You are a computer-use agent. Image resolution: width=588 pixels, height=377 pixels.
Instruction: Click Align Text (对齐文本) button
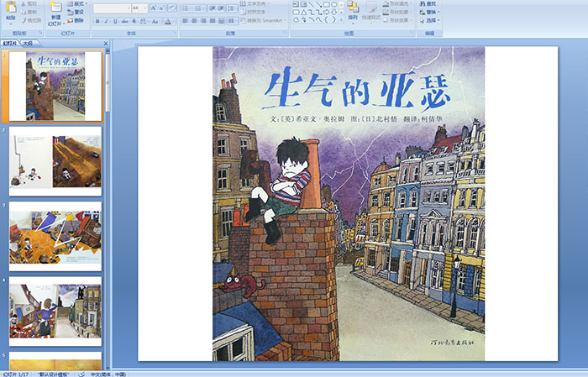[x=255, y=12]
